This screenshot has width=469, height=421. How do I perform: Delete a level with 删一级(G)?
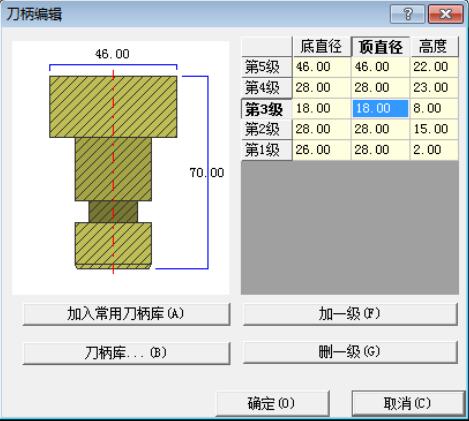coord(350,352)
